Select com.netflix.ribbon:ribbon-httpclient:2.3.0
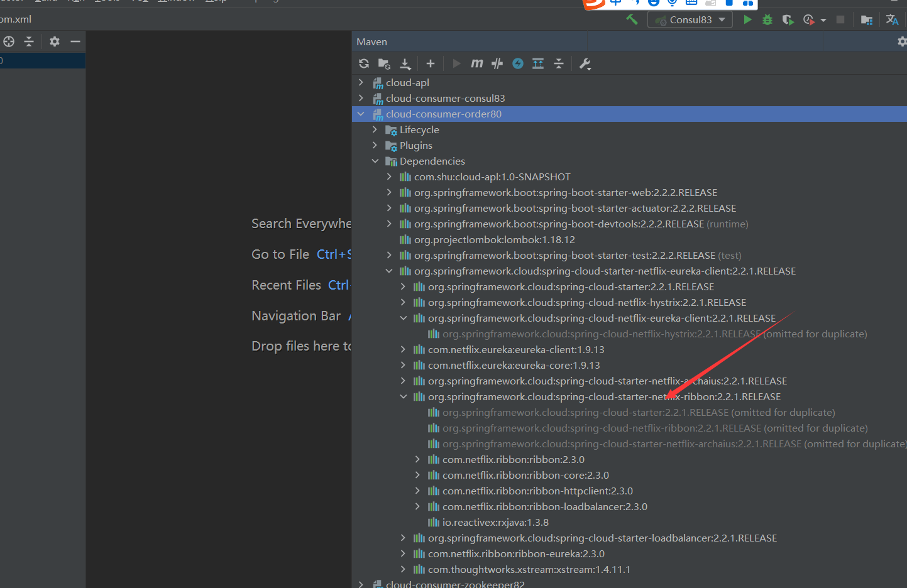The width and height of the screenshot is (907, 588). pos(537,491)
